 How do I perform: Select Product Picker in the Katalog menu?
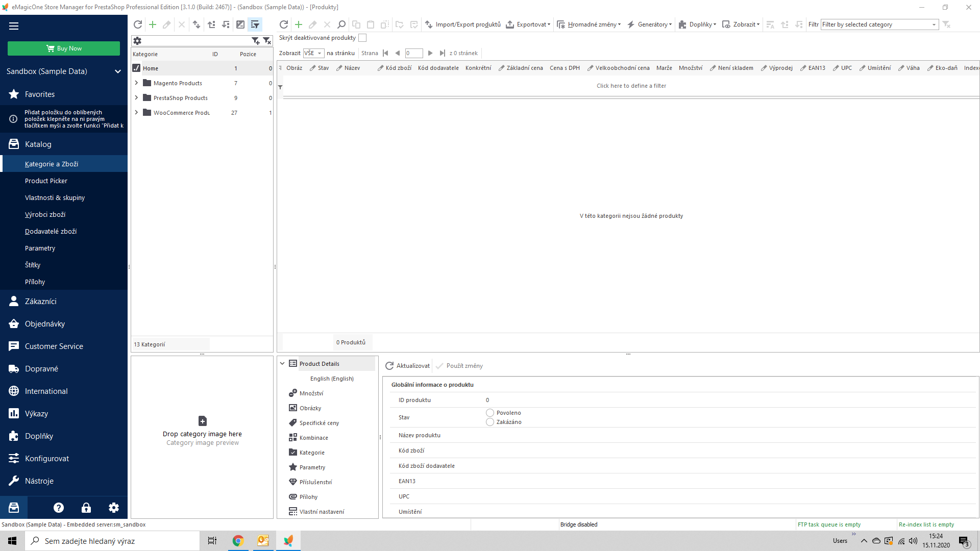(46, 181)
